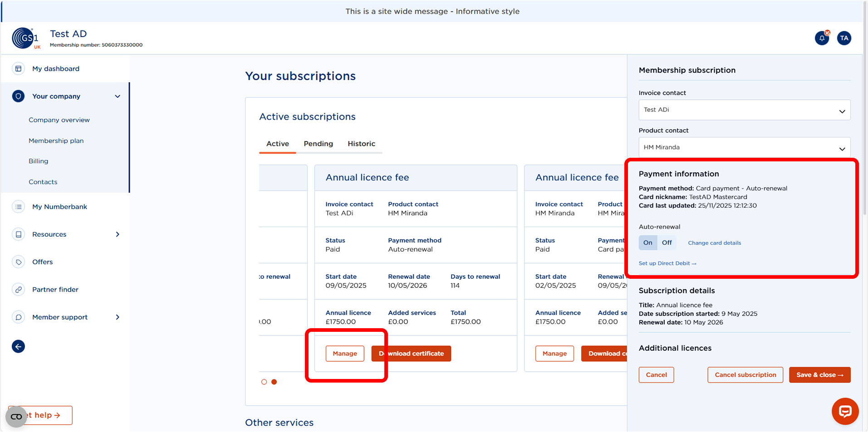The height and width of the screenshot is (432, 868).
Task: Click the GS1 UK logo
Action: coord(26,38)
